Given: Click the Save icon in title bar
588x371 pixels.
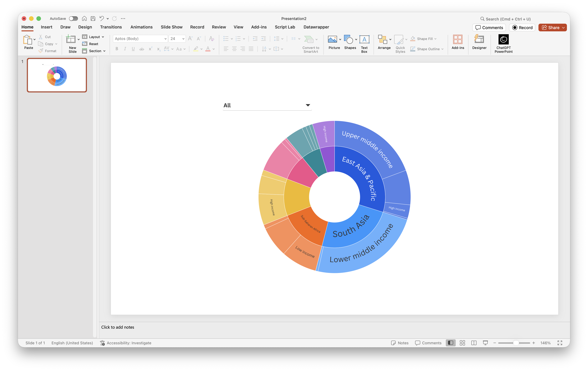Looking at the screenshot, I should (93, 19).
